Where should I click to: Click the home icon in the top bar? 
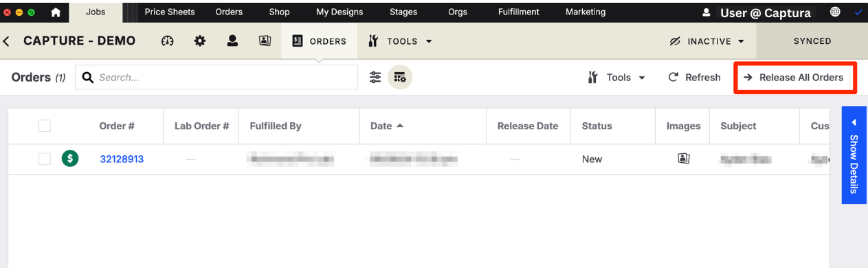pos(56,12)
